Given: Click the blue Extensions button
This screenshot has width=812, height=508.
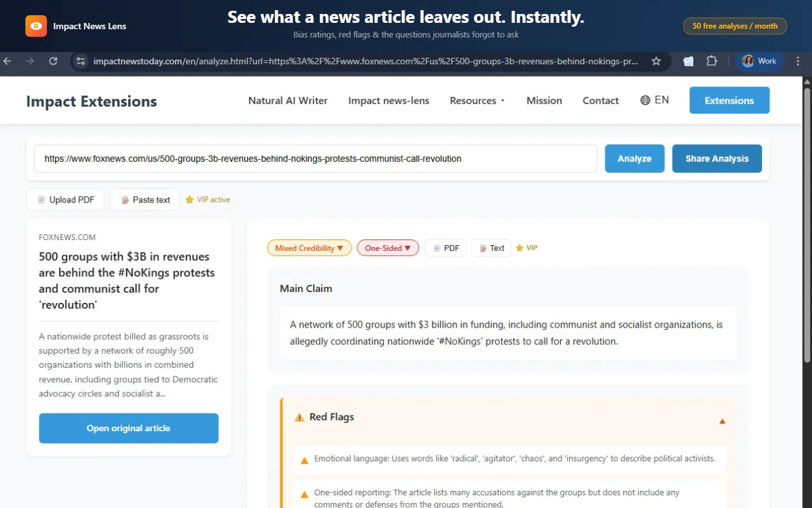Looking at the screenshot, I should [x=730, y=100].
